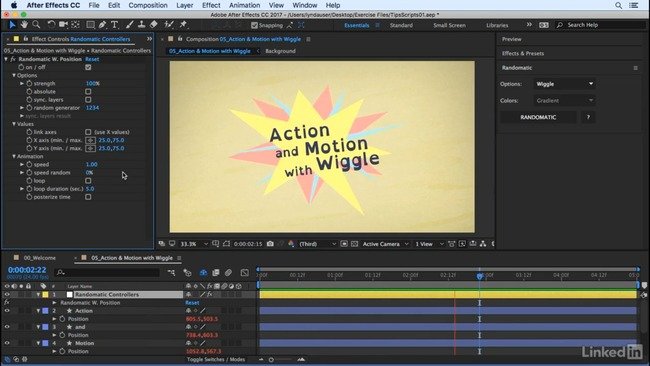Click Toggle Switches / Modes button

tap(216, 359)
